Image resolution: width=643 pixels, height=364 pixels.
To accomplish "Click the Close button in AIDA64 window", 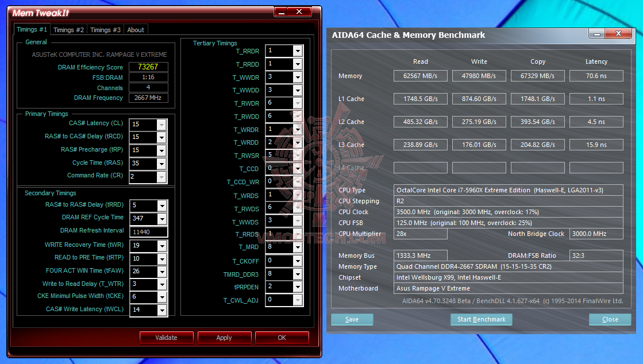I will click(610, 319).
